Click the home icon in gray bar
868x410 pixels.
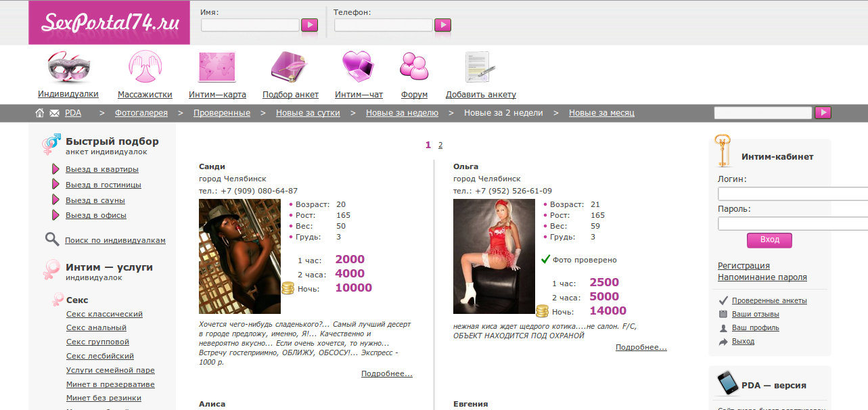coord(40,113)
